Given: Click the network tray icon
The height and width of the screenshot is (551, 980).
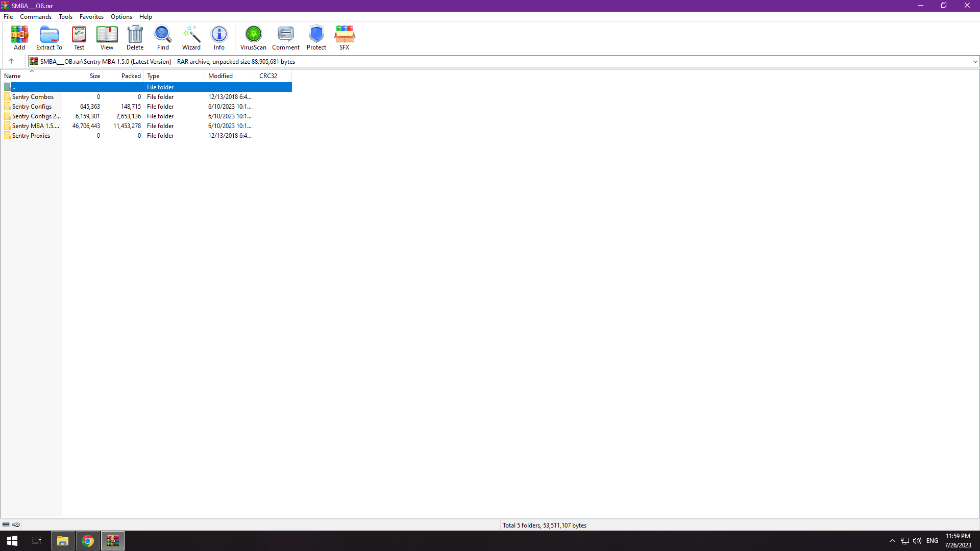Looking at the screenshot, I should pyautogui.click(x=905, y=541).
